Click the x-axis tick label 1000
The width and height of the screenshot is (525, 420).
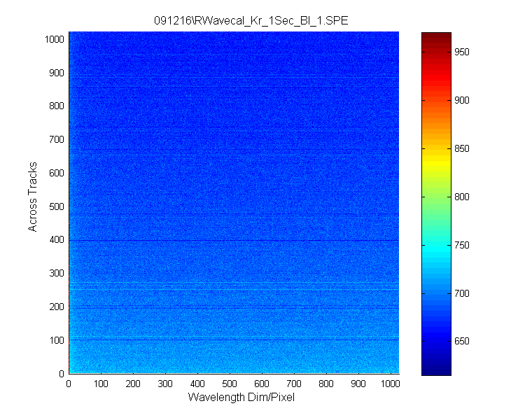pyautogui.click(x=390, y=384)
